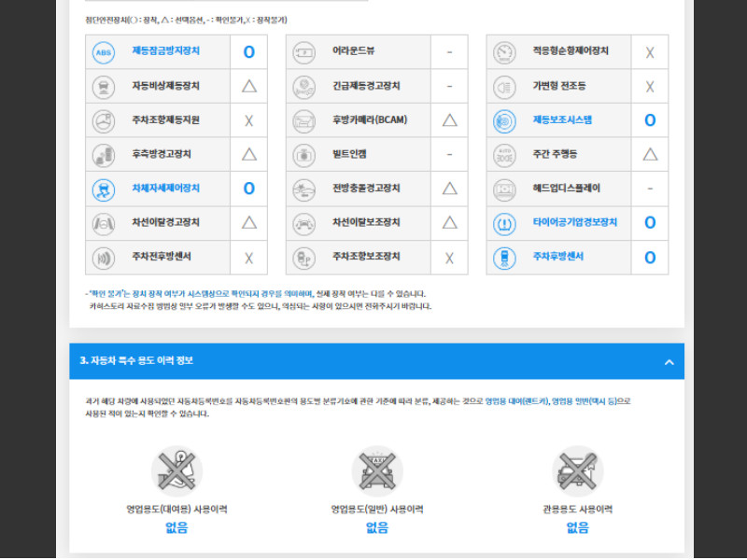Click the 자동비상제동장치 label

(166, 86)
